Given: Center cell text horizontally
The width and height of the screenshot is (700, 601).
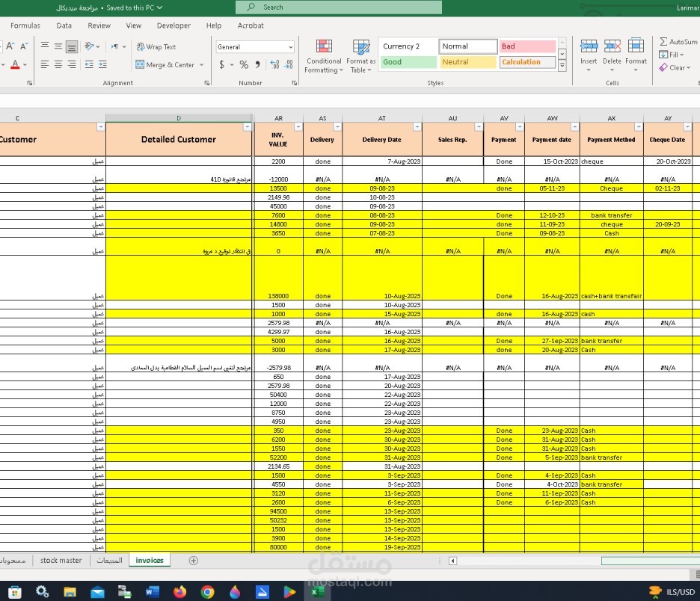Looking at the screenshot, I should [x=58, y=64].
